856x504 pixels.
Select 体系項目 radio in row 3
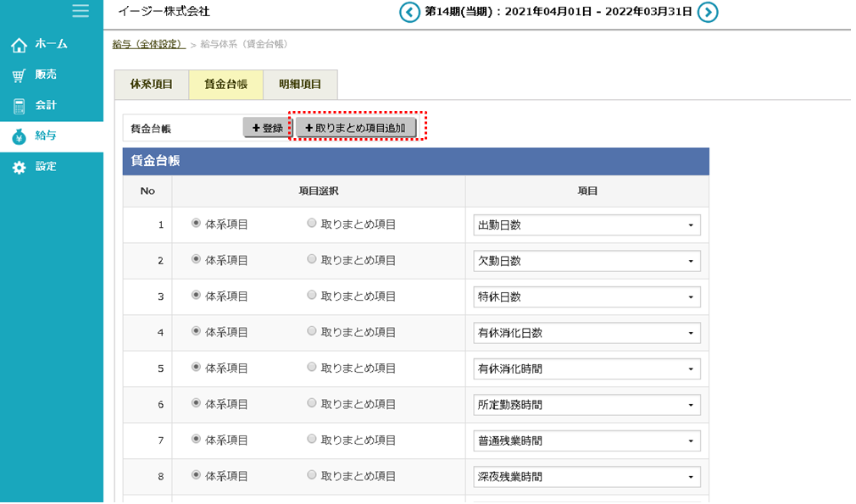197,296
